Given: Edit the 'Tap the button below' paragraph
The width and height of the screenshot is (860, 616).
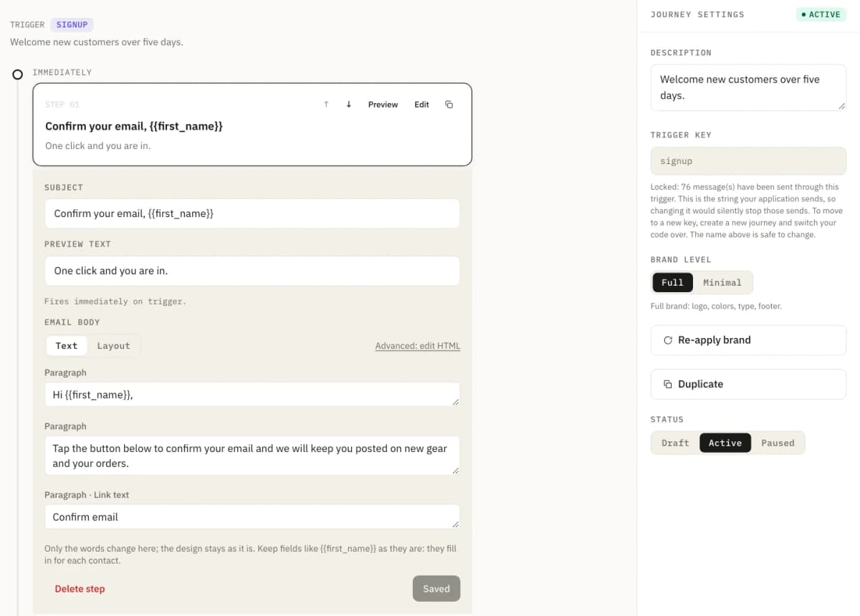Looking at the screenshot, I should point(252,456).
